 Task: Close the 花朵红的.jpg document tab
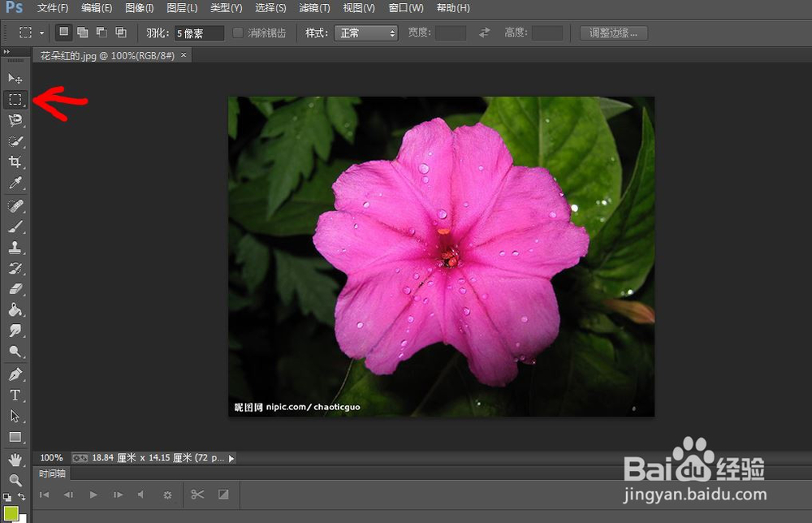(x=184, y=55)
